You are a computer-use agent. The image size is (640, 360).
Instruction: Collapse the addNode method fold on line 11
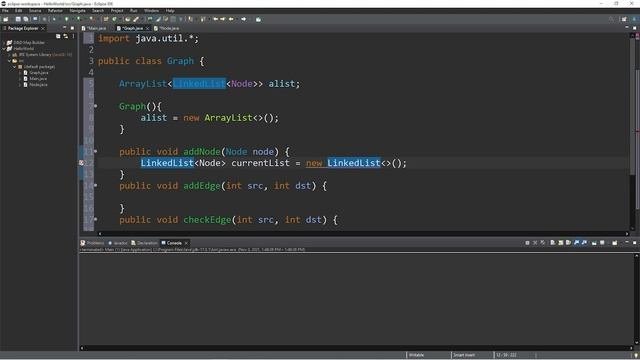[x=96, y=151]
